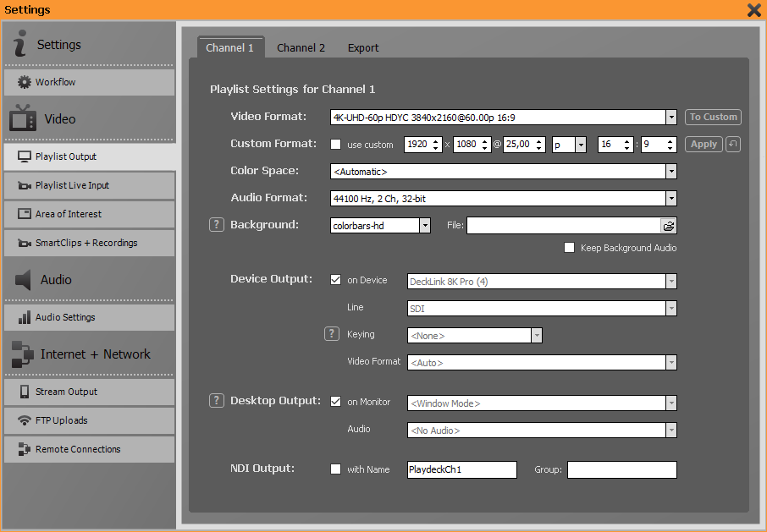Click the FTP Uploads wifi icon

(x=24, y=420)
